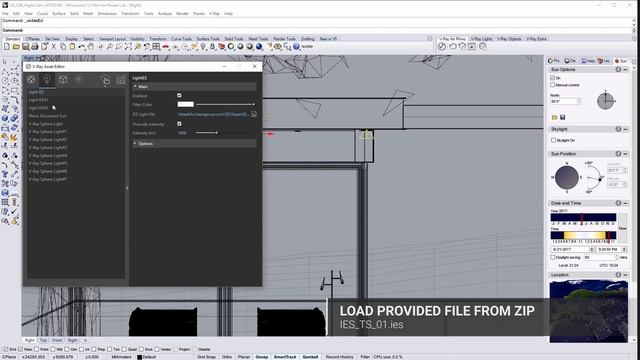Open the time value dropdown in Date and Time
The image size is (640, 360).
coord(624,249)
